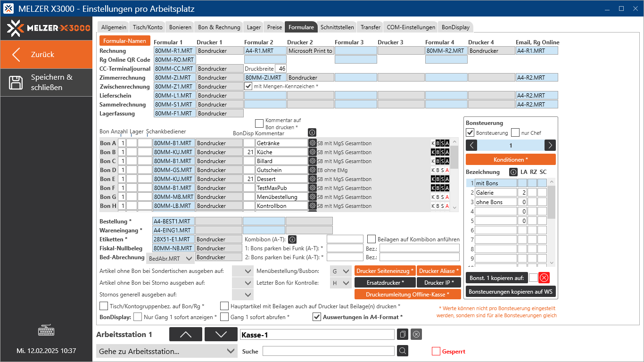This screenshot has width=644, height=362.
Task: Open the on-screen keyboard icon in the sidebar
Action: click(46, 330)
